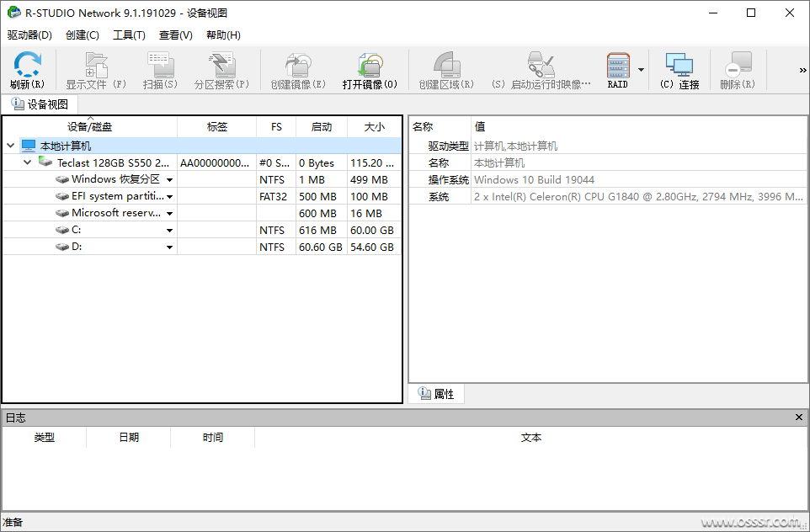Open the 查看(V) menu
The width and height of the screenshot is (810, 532).
(176, 35)
